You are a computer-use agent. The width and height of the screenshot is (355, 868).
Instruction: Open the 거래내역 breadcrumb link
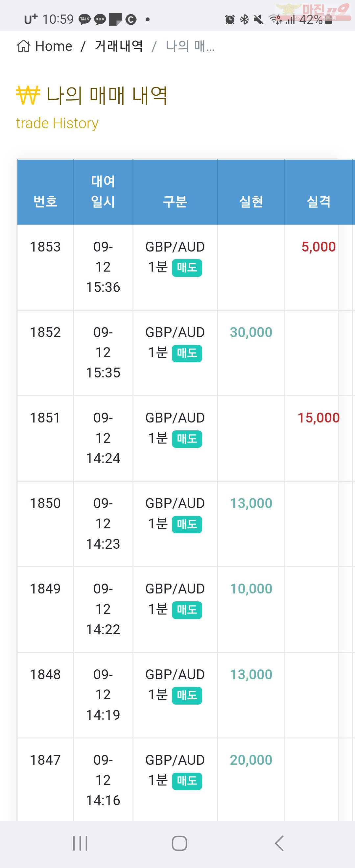point(119,46)
